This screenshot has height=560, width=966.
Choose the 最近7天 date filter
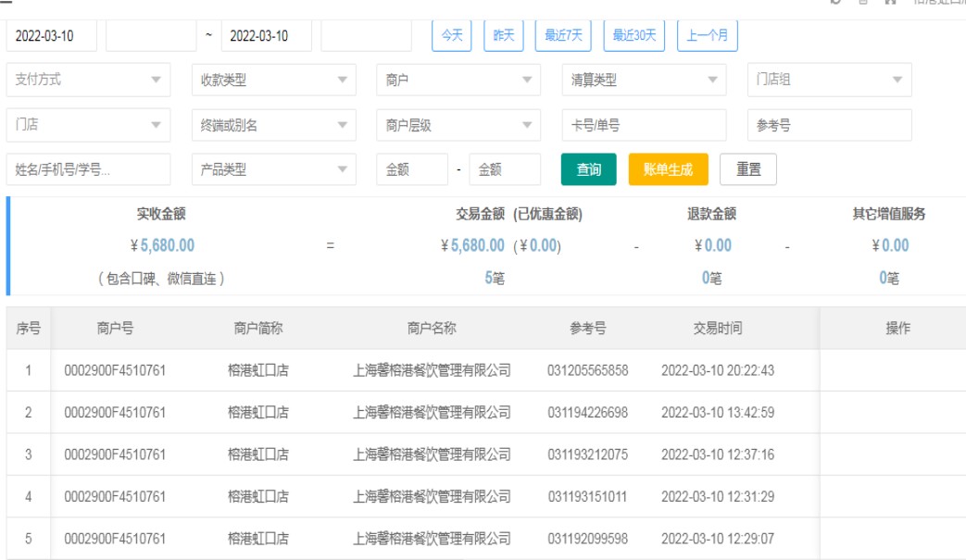(563, 36)
